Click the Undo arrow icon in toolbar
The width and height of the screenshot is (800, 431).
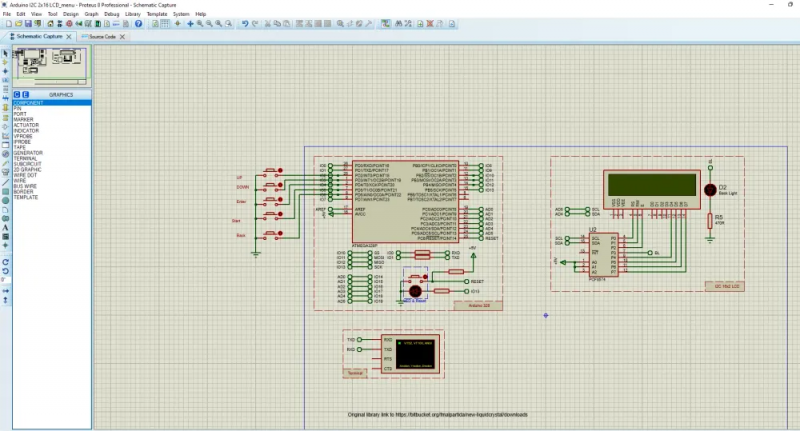tap(245, 24)
